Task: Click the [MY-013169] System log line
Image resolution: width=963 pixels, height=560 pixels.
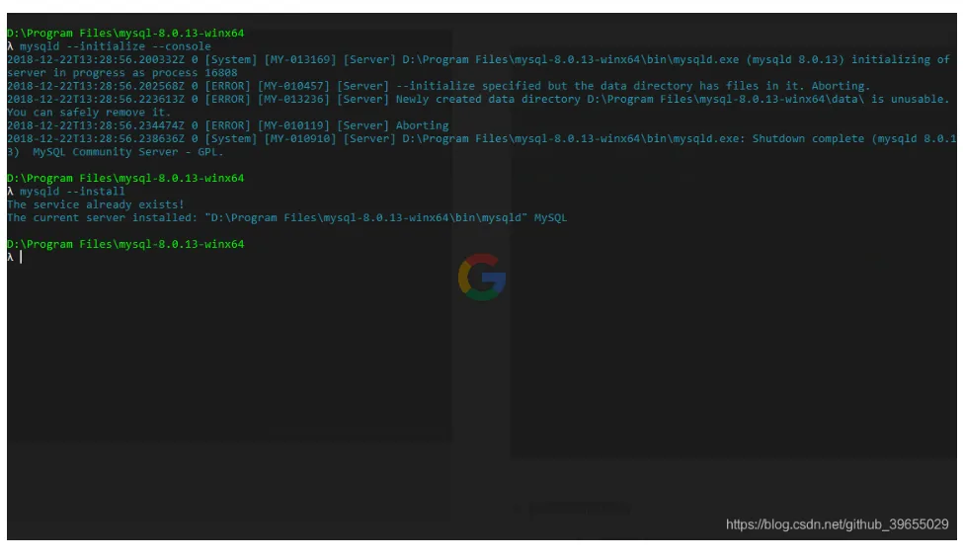Action: (478, 60)
